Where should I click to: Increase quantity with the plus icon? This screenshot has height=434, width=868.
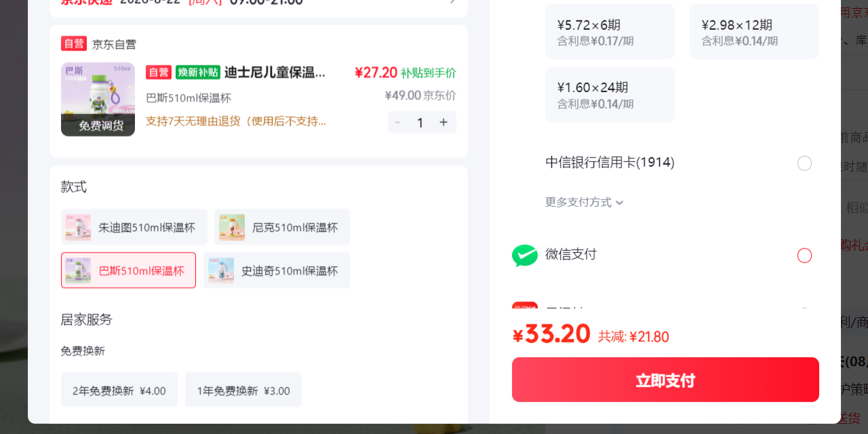point(443,122)
